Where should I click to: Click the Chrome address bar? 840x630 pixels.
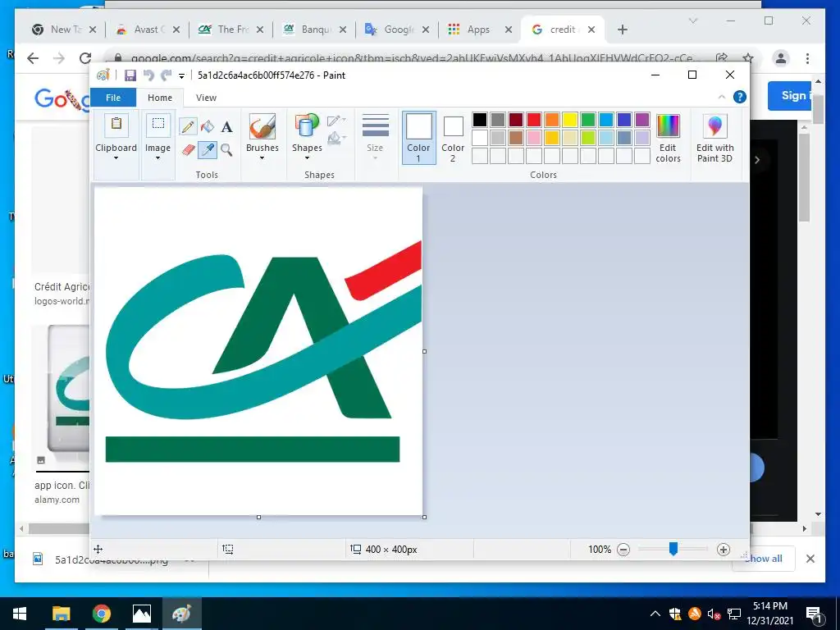point(413,58)
